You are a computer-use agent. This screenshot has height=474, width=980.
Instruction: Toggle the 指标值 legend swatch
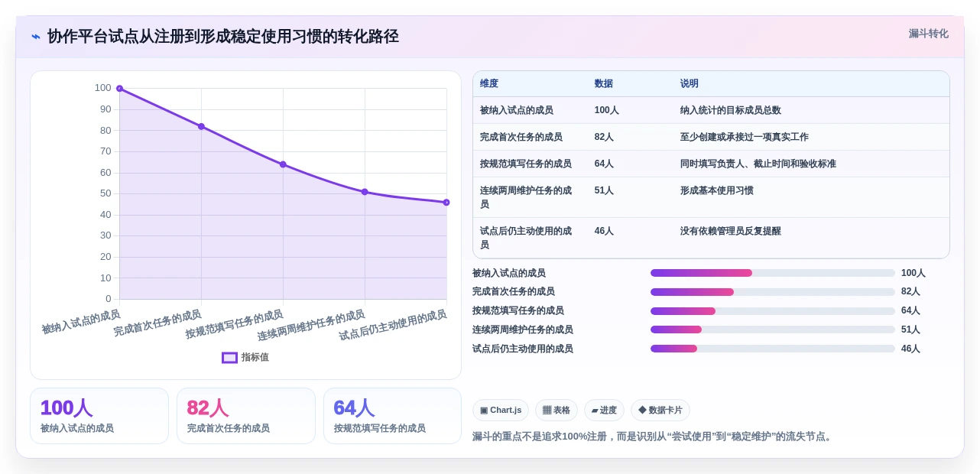[229, 357]
